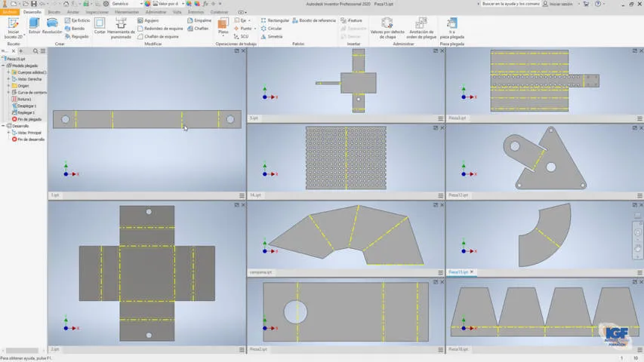Screen dimensions: 644x362
Task: Open the help question mark icon
Action: 598,4
